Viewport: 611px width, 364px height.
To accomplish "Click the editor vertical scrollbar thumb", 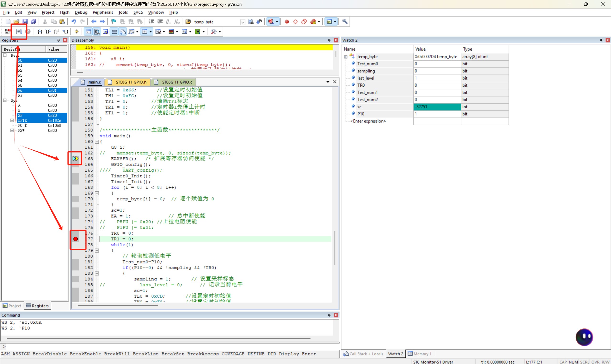I will coord(335,248).
